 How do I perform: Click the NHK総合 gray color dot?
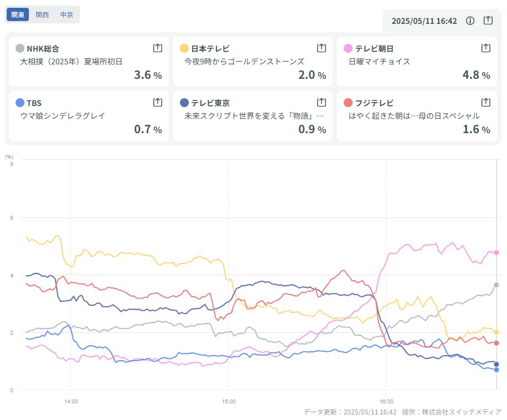[x=20, y=48]
